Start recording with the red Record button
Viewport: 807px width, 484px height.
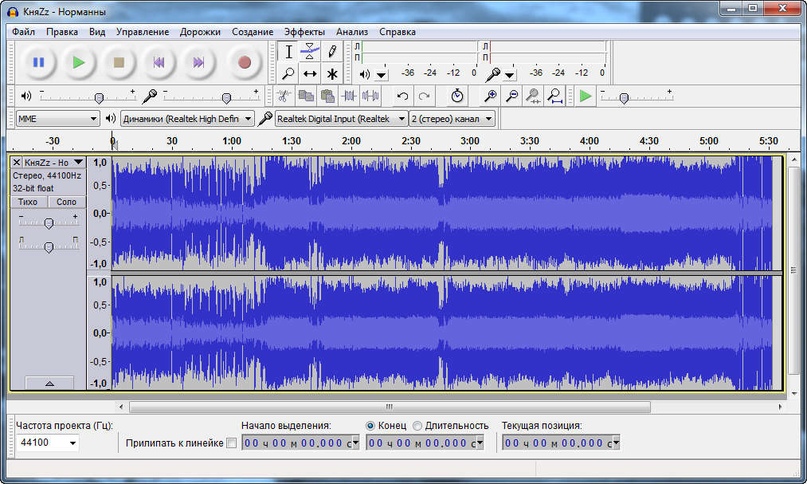(244, 62)
